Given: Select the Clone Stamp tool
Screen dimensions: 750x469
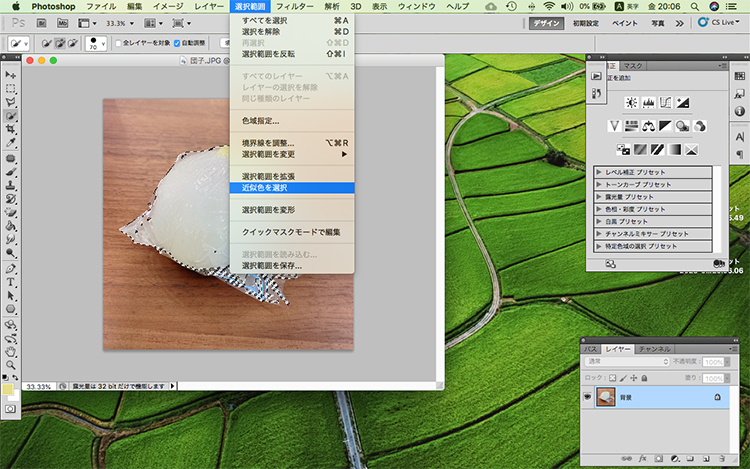Looking at the screenshot, I should click(11, 185).
